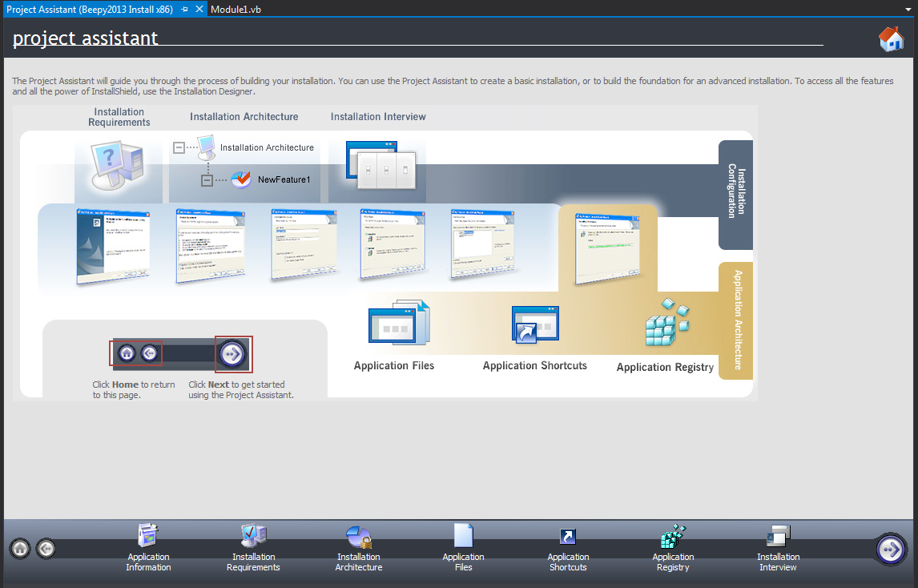
Task: Switch to the Module1.vb tab
Action: pyautogui.click(x=236, y=9)
